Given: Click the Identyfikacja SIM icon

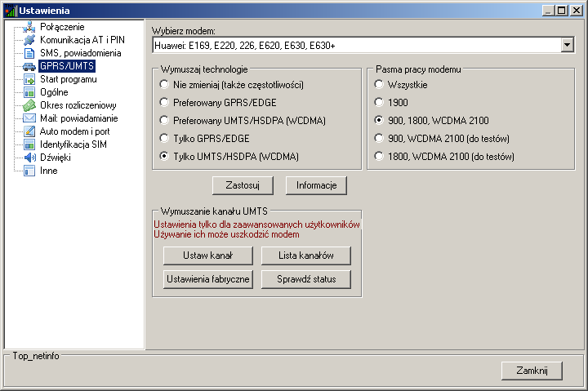Looking at the screenshot, I should tap(29, 144).
